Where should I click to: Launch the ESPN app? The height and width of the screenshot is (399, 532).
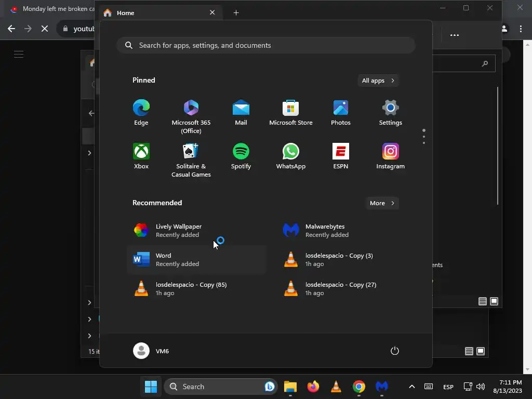pos(341,156)
